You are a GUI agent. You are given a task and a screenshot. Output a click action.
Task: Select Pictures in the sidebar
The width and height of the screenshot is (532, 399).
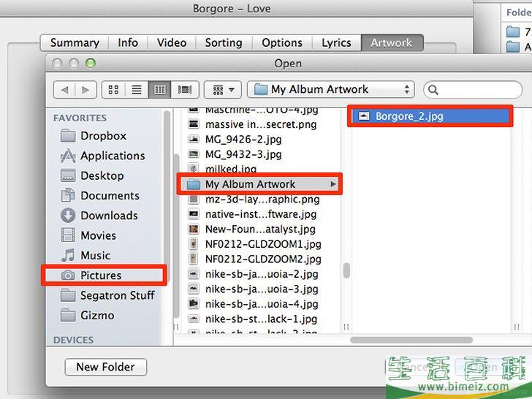[104, 275]
